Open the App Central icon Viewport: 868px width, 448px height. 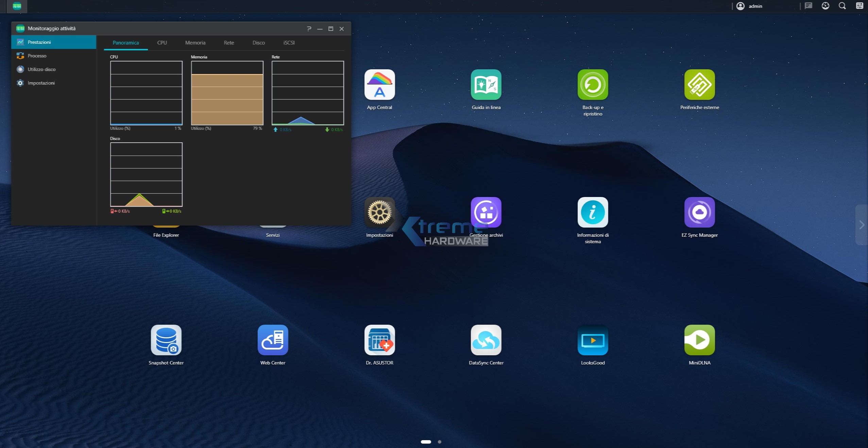(x=379, y=85)
